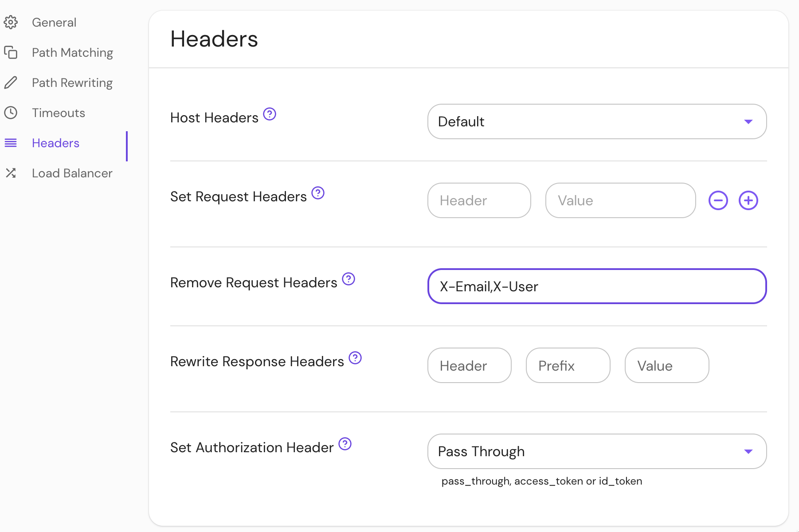This screenshot has height=532, width=799.
Task: Click the General settings gear icon
Action: tap(12, 22)
